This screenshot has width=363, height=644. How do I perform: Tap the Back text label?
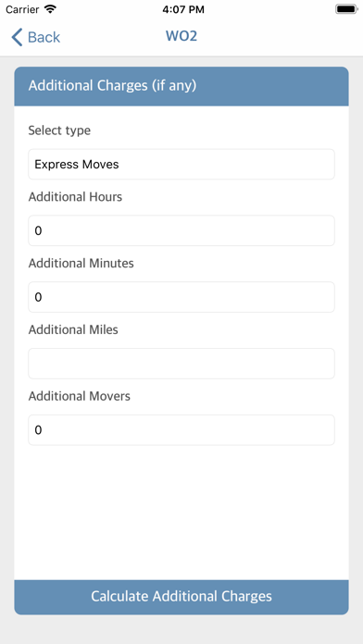(x=44, y=37)
